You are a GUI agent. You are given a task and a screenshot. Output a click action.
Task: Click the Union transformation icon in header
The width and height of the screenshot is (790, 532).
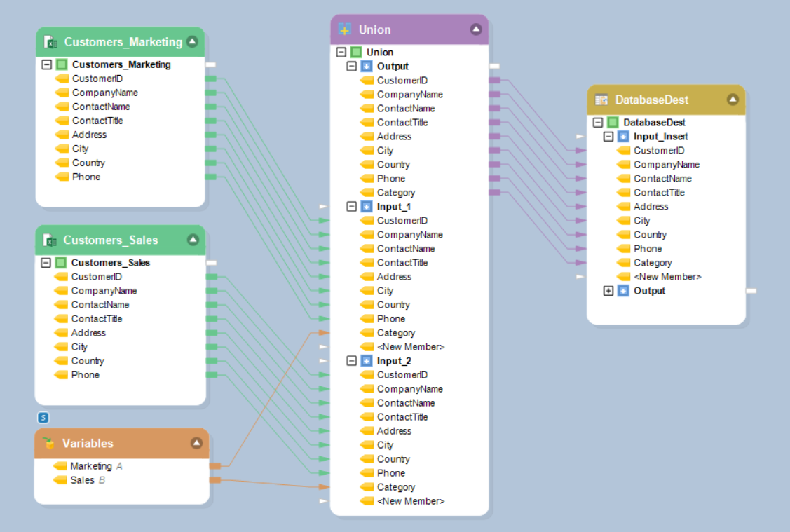click(x=345, y=29)
